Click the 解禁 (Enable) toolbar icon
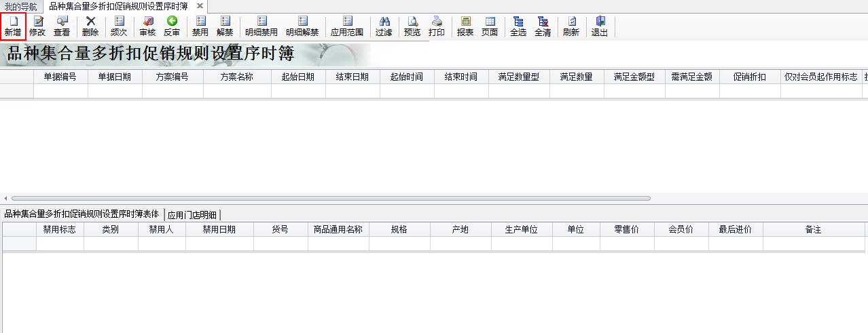This screenshot has height=333, width=868. 225,26
